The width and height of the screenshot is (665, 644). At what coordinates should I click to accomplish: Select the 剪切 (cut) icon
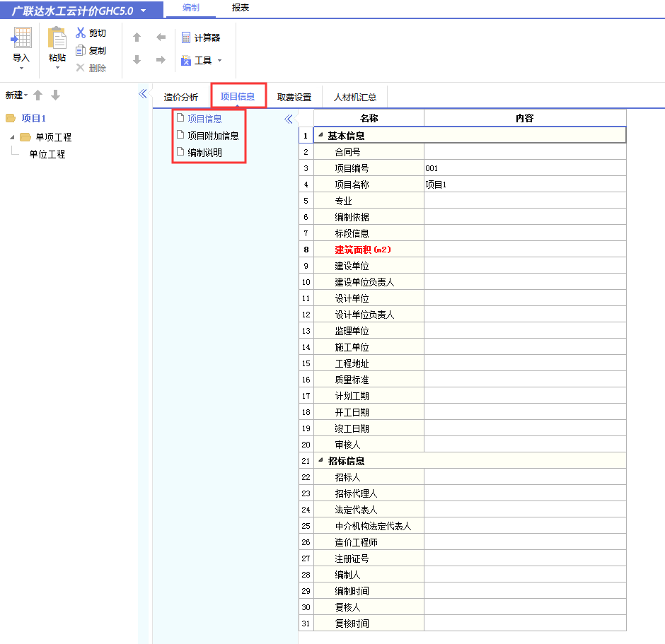tap(80, 32)
